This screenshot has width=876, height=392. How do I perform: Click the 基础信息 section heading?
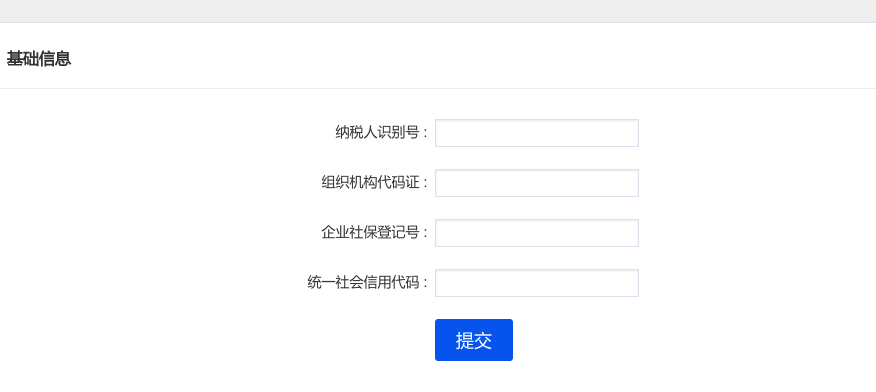(x=39, y=59)
